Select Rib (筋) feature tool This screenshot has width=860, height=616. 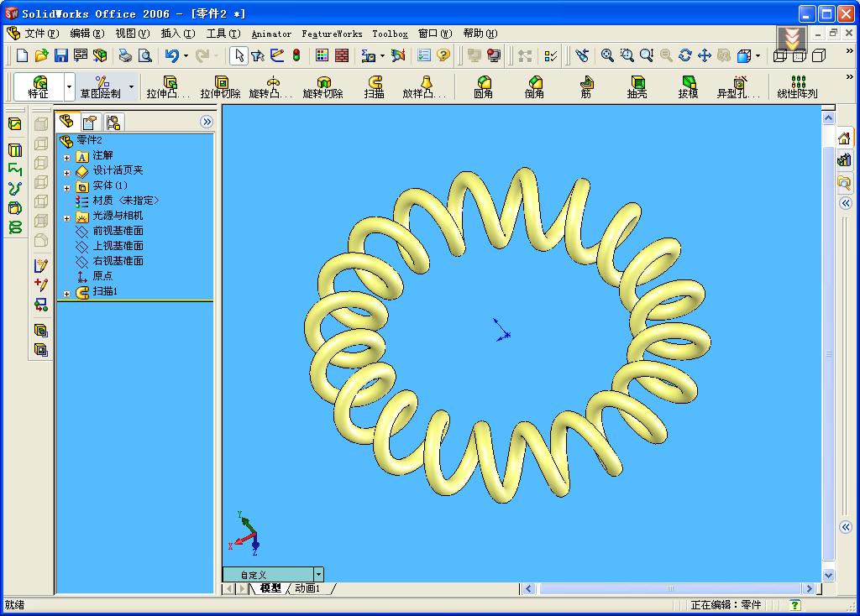point(585,87)
